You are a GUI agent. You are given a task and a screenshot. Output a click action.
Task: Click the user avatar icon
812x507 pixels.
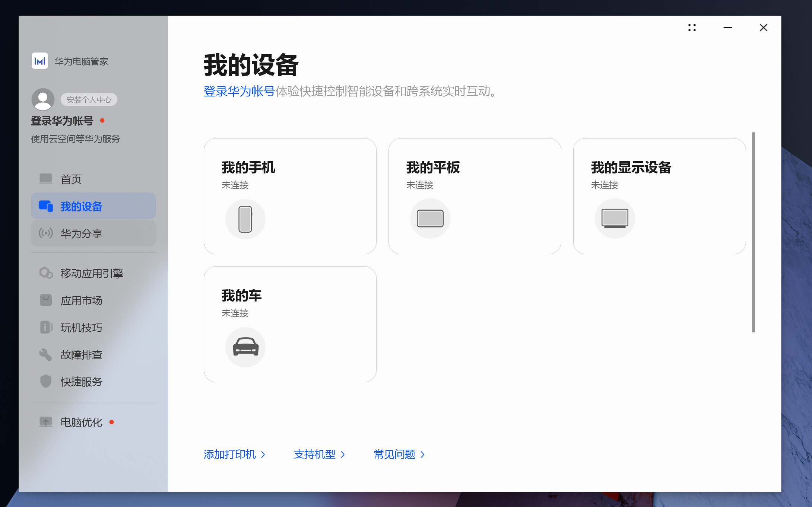43,99
